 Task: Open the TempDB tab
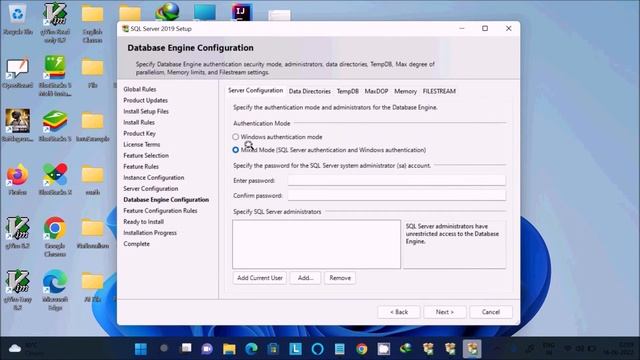348,91
